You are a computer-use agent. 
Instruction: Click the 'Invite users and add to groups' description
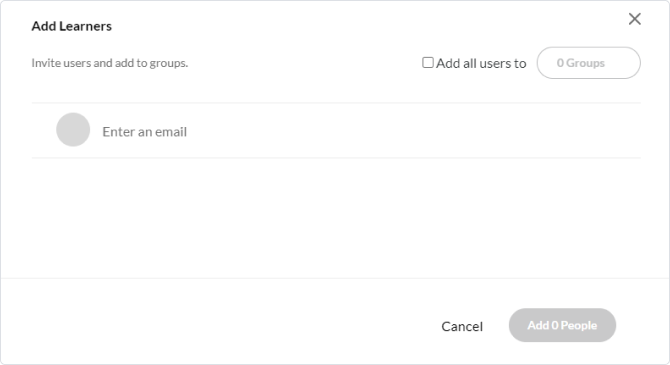(110, 63)
